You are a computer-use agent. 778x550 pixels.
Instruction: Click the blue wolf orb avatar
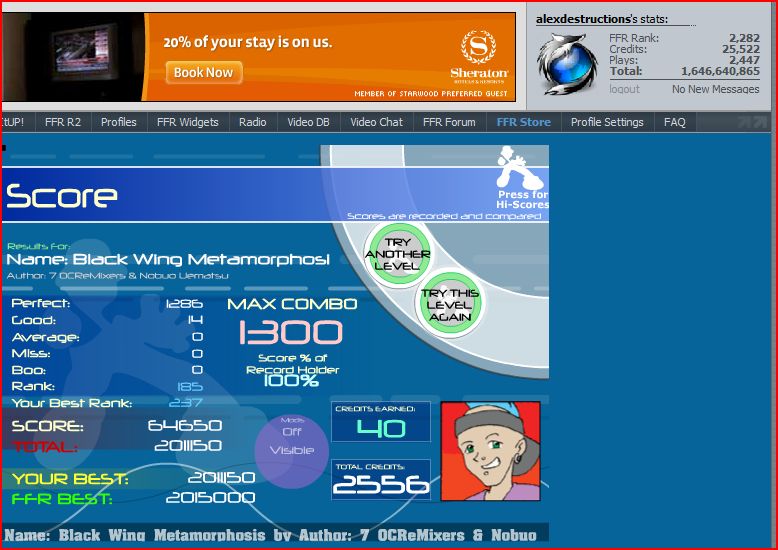click(x=568, y=64)
